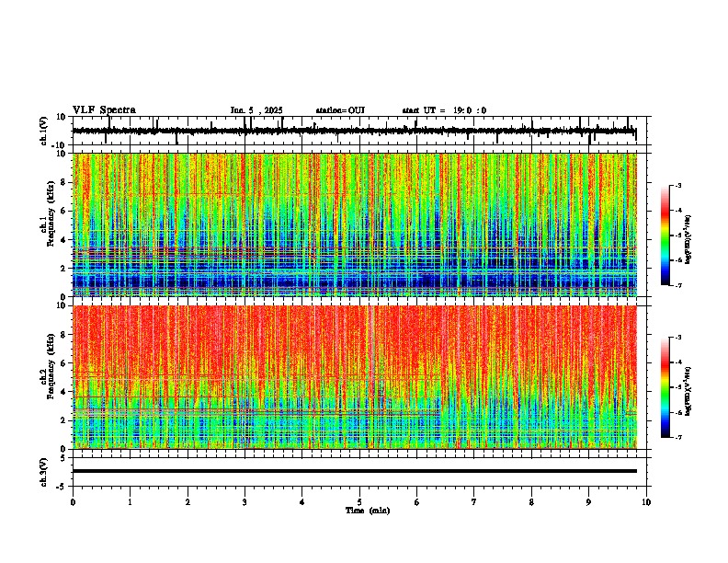Click the ch.1 "Frequency (kHz)" axis label
Image resolution: width=728 pixels, height=563 pixels.
point(51,213)
